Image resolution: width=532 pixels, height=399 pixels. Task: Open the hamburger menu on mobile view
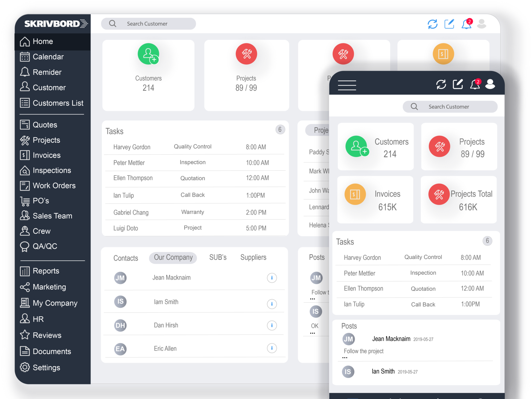coord(346,85)
